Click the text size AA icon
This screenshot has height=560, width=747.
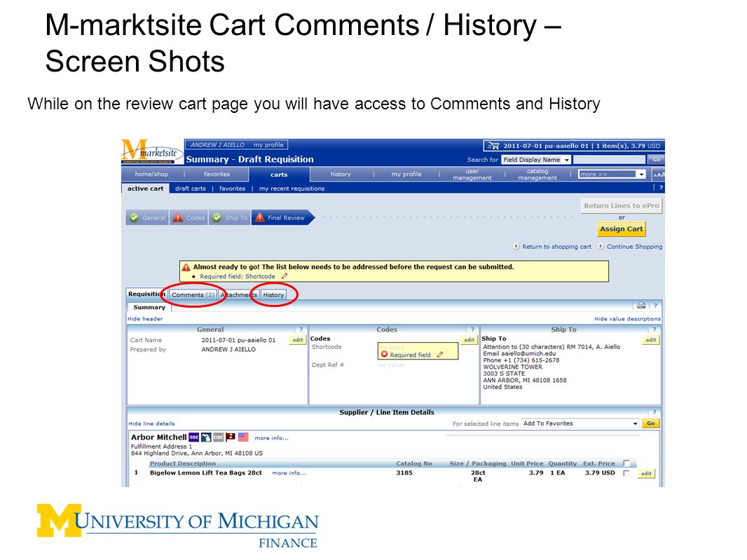coord(659,175)
